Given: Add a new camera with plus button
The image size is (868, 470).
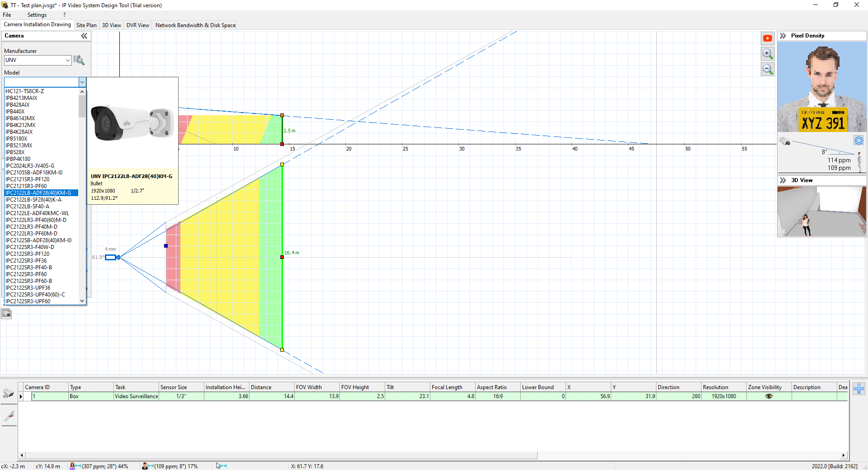Looking at the screenshot, I should [859, 389].
